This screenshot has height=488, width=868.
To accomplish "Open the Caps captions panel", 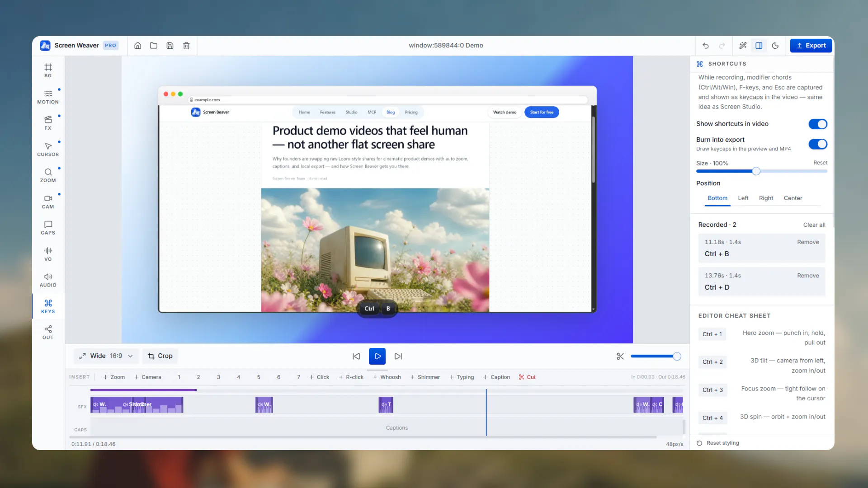I will point(48,228).
